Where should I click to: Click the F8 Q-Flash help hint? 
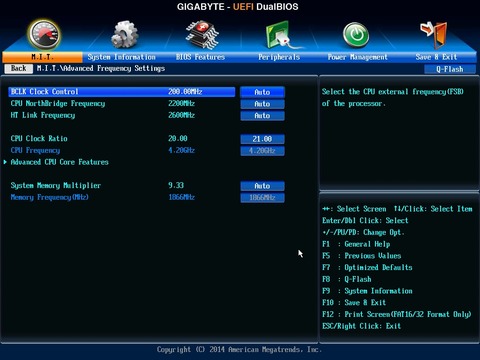click(x=347, y=279)
